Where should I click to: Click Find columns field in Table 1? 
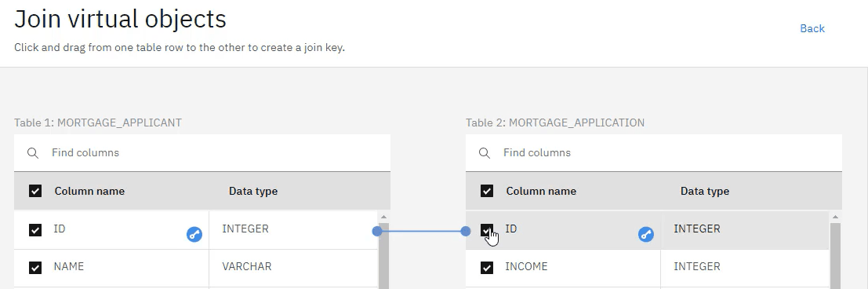[202, 152]
